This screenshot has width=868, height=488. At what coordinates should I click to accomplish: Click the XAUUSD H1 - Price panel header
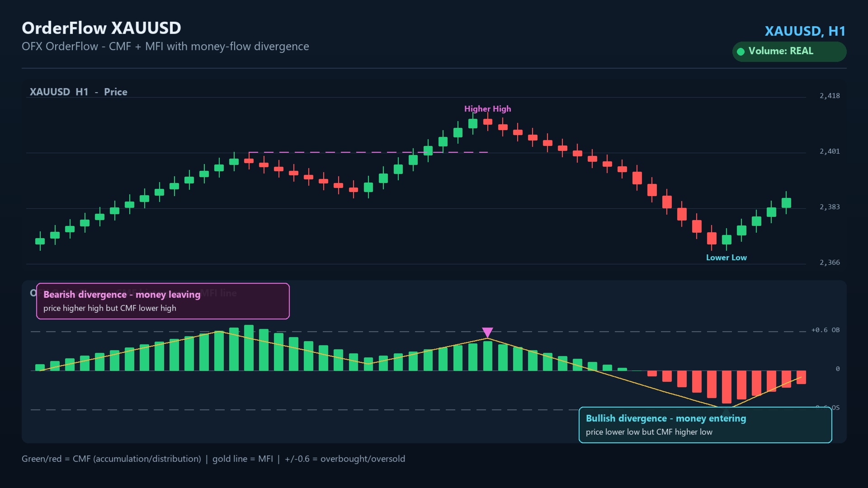tap(78, 92)
